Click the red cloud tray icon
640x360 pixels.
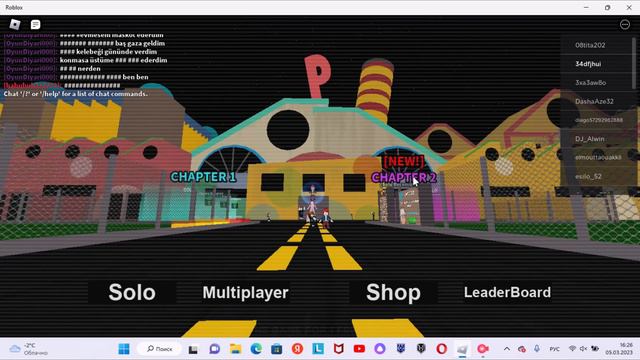click(x=522, y=349)
